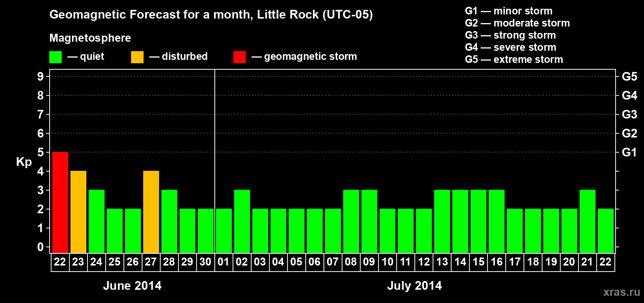Click the 'G2 — moderate storm' legend text
This screenshot has width=644, height=303.
[517, 23]
